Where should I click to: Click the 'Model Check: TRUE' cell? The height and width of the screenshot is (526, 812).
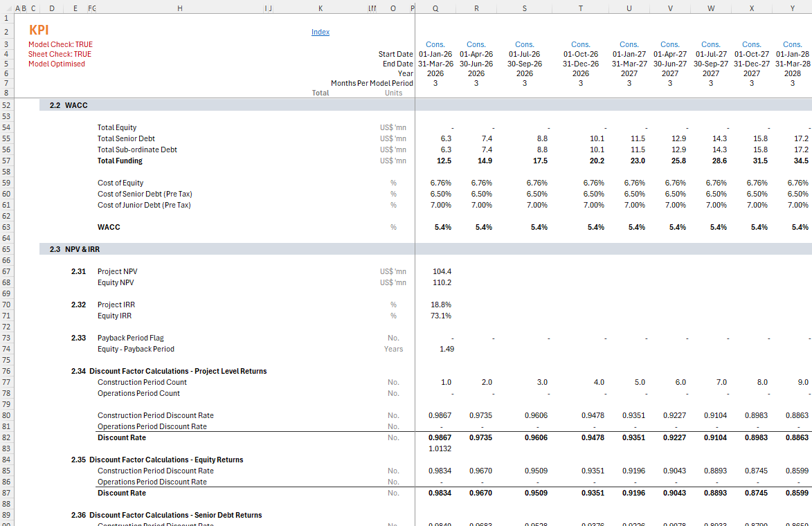pyautogui.click(x=61, y=44)
